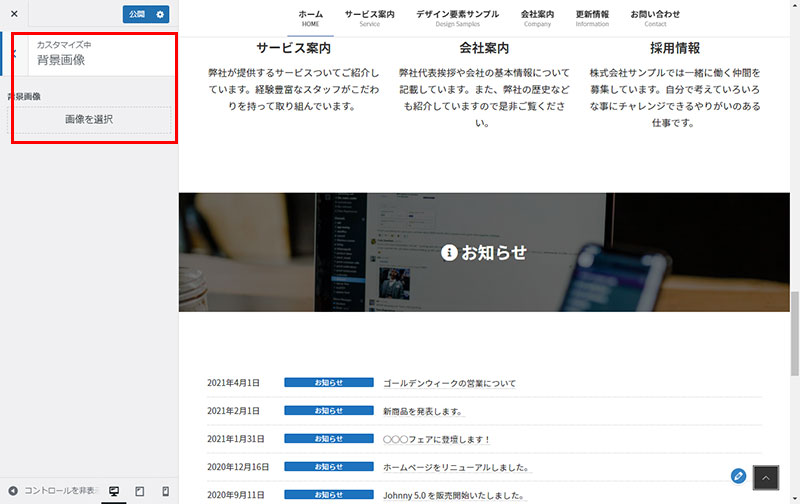Click the 公開 publish button
800x504 pixels.
[137, 14]
